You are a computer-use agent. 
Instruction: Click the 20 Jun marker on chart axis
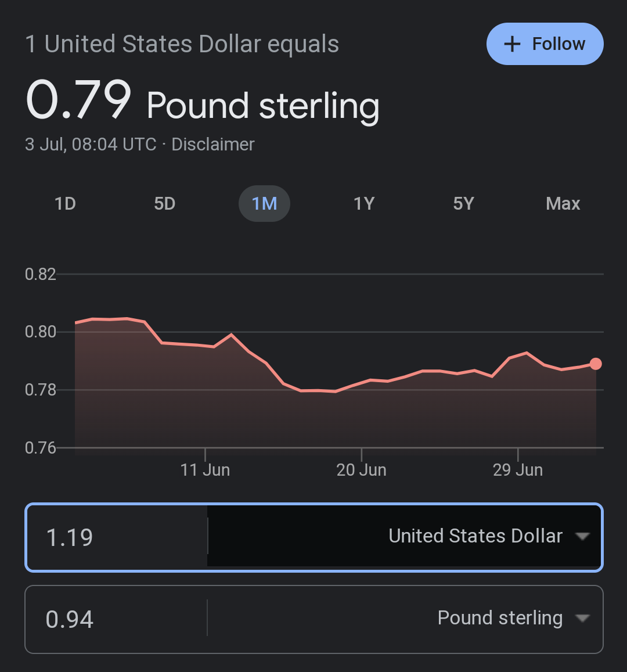click(362, 470)
